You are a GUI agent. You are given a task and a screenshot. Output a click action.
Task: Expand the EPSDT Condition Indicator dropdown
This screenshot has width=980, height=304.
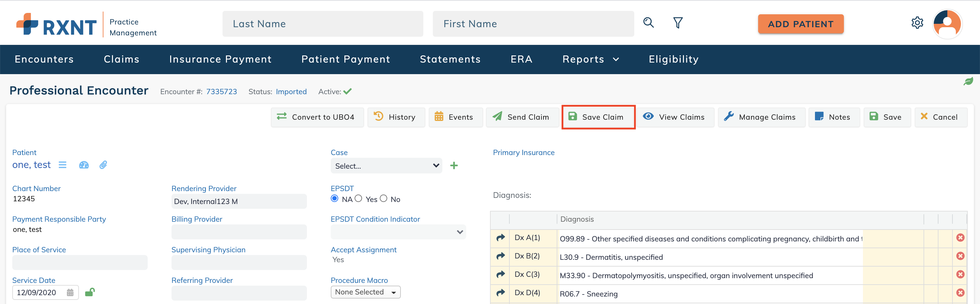coord(398,232)
